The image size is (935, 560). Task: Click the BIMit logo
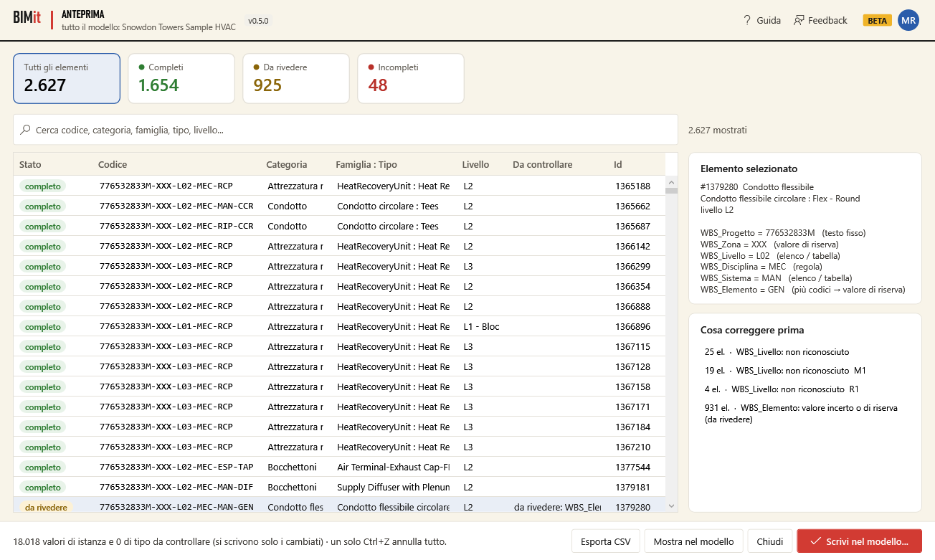click(x=27, y=19)
